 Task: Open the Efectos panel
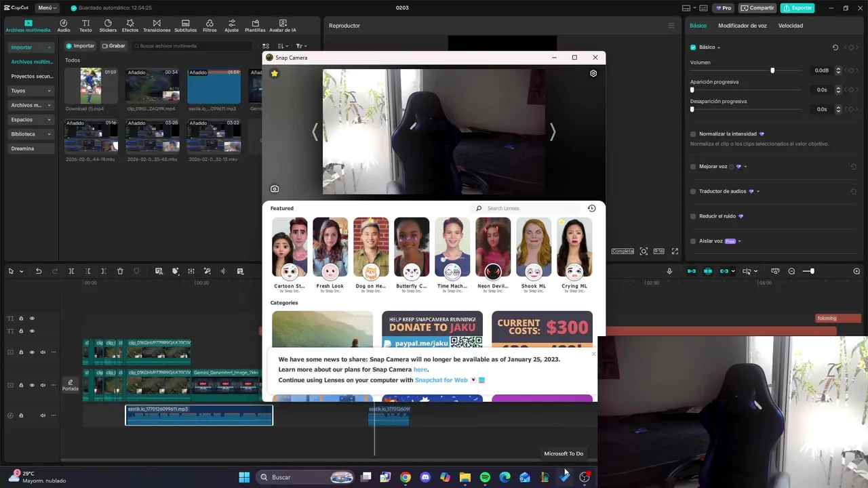pyautogui.click(x=130, y=26)
